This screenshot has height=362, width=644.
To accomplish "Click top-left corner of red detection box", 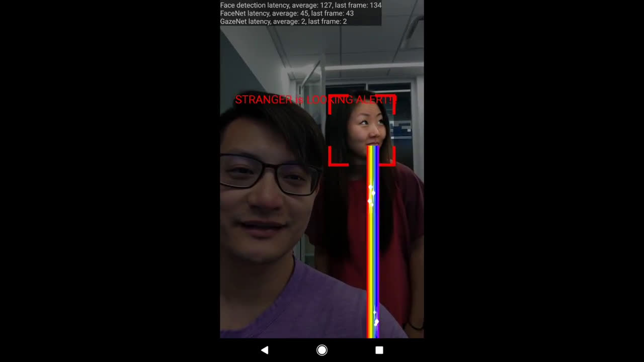I will coord(330,97).
